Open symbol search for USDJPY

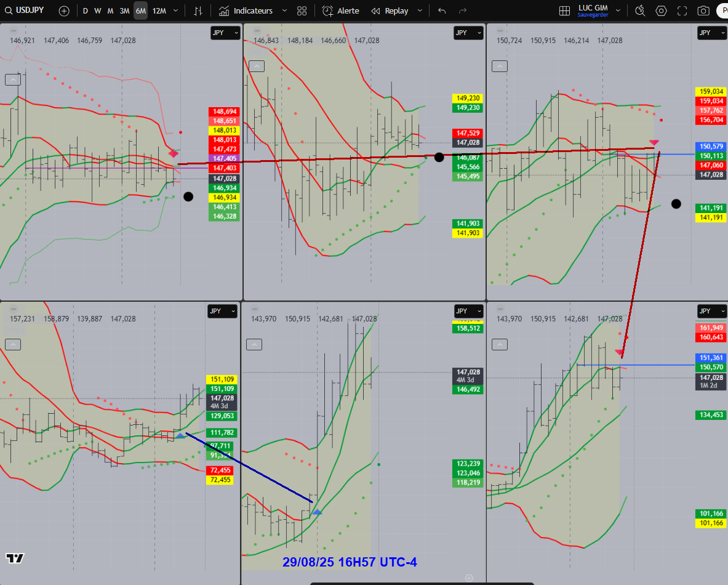(24, 10)
